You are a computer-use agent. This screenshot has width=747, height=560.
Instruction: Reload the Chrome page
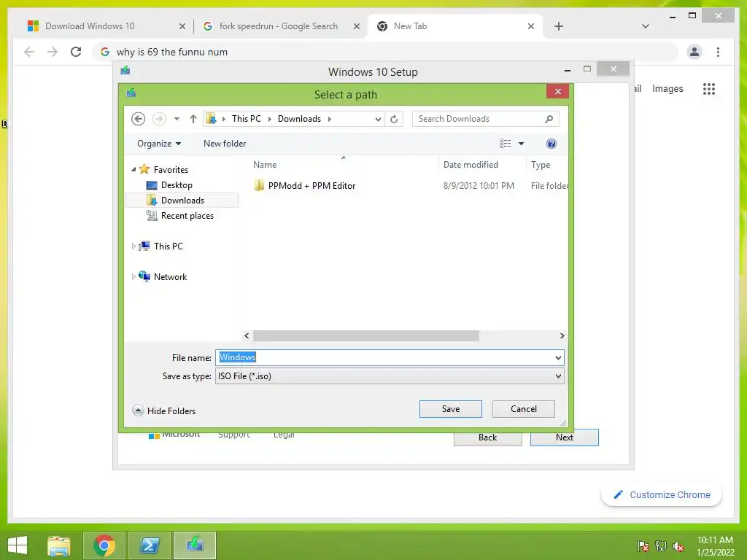[x=76, y=52]
